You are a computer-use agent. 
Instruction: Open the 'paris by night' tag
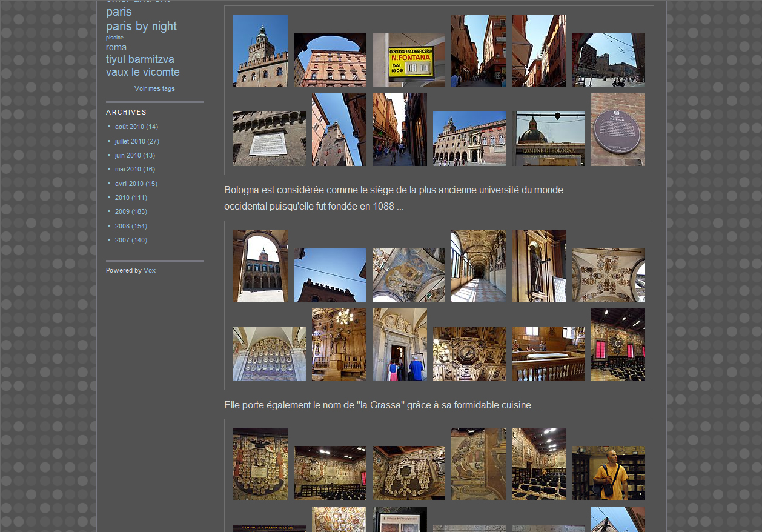141,26
